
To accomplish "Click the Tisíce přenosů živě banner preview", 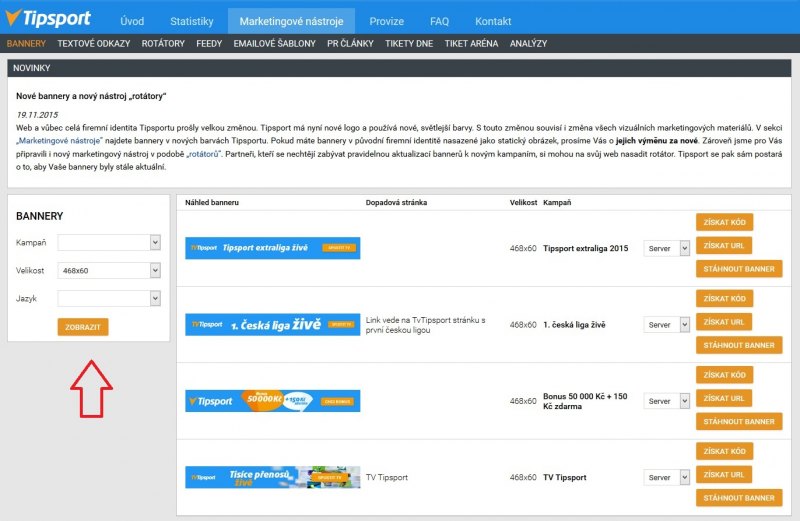I will tap(272, 477).
